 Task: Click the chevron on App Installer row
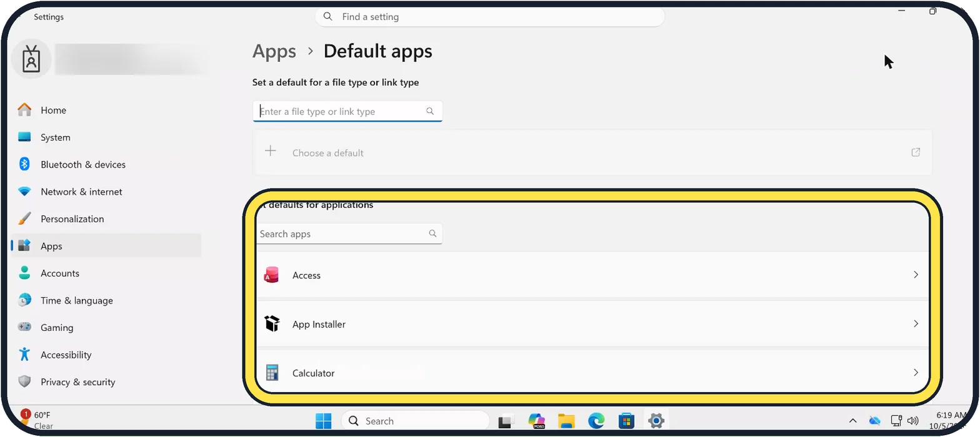(916, 323)
